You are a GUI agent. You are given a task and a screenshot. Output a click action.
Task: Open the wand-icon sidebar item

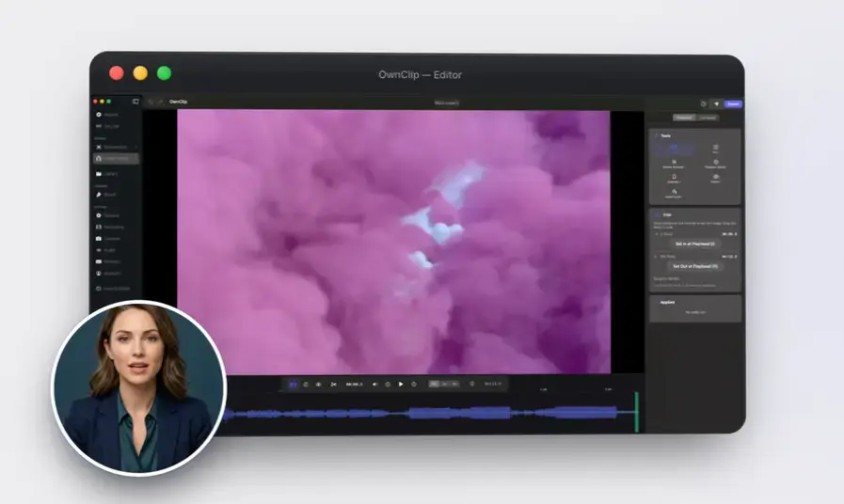(x=106, y=195)
